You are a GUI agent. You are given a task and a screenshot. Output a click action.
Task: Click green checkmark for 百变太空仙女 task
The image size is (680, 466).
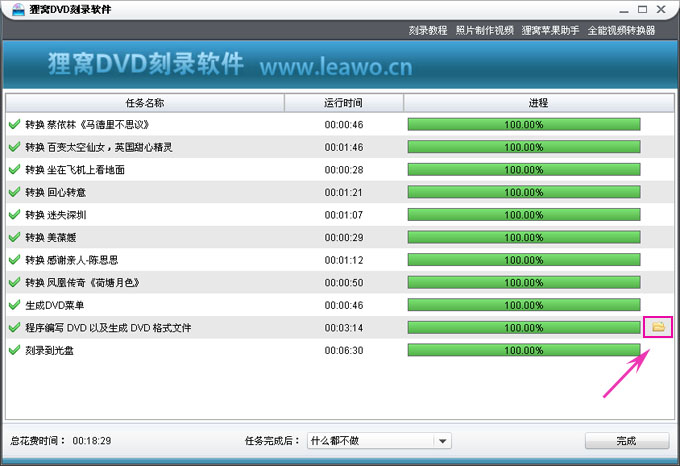tap(14, 147)
